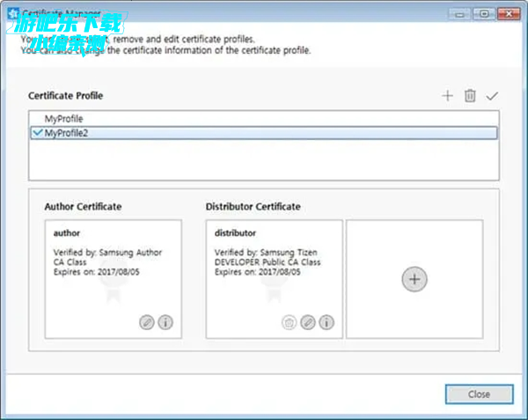Screen dimensions: 528x420
Task: Click the empty distributor certificate slot
Action: [414, 247]
